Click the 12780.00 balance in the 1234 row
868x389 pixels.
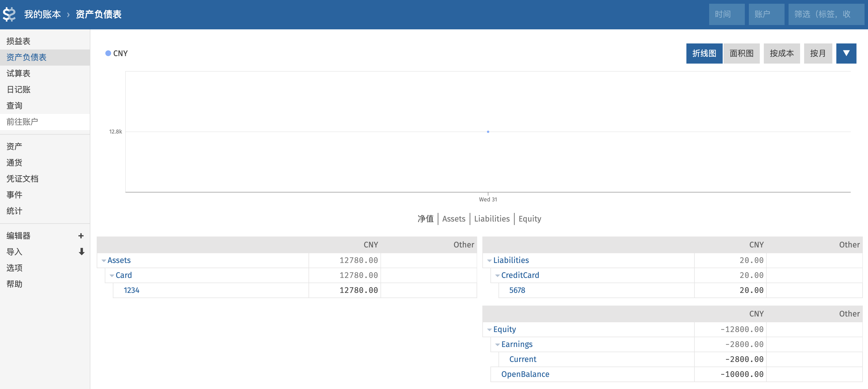point(359,290)
